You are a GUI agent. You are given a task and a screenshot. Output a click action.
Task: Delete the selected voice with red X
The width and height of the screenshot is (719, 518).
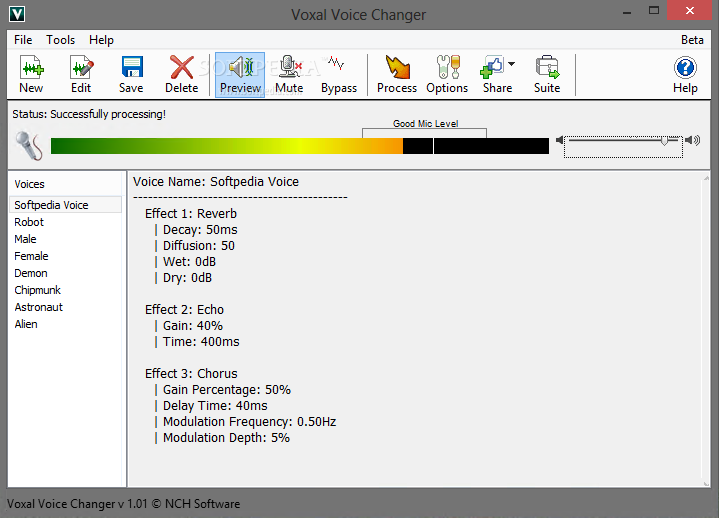(x=182, y=74)
